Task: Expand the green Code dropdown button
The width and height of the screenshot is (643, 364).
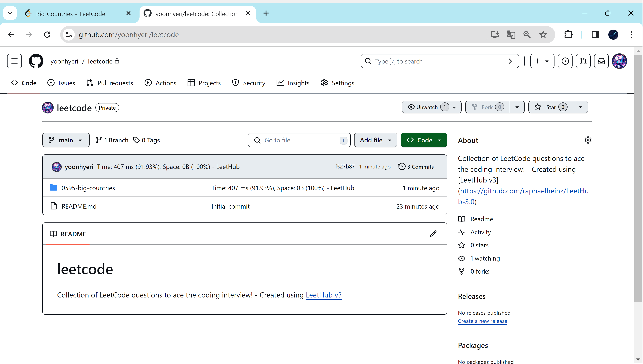Action: [423, 140]
